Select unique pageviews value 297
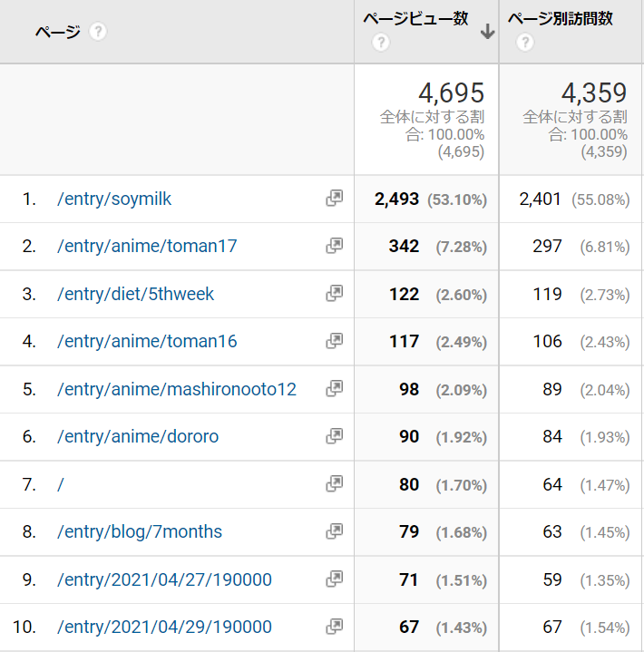This screenshot has height=652, width=644. [x=548, y=246]
